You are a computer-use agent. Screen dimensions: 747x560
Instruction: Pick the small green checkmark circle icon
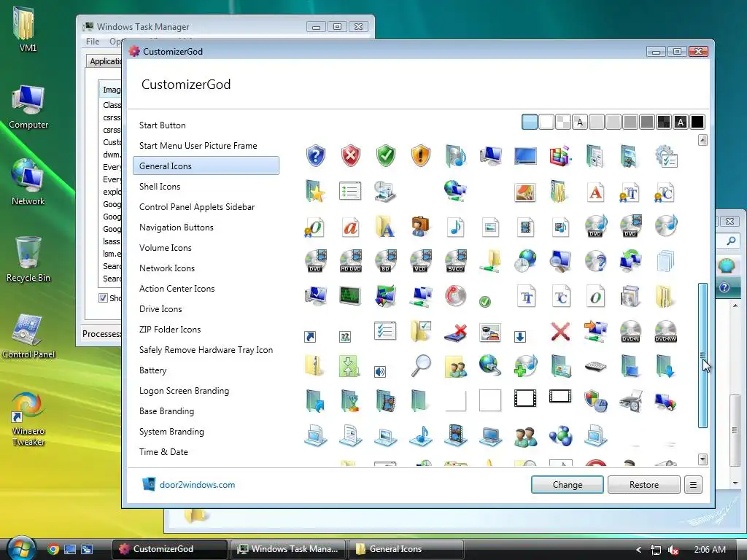point(485,301)
